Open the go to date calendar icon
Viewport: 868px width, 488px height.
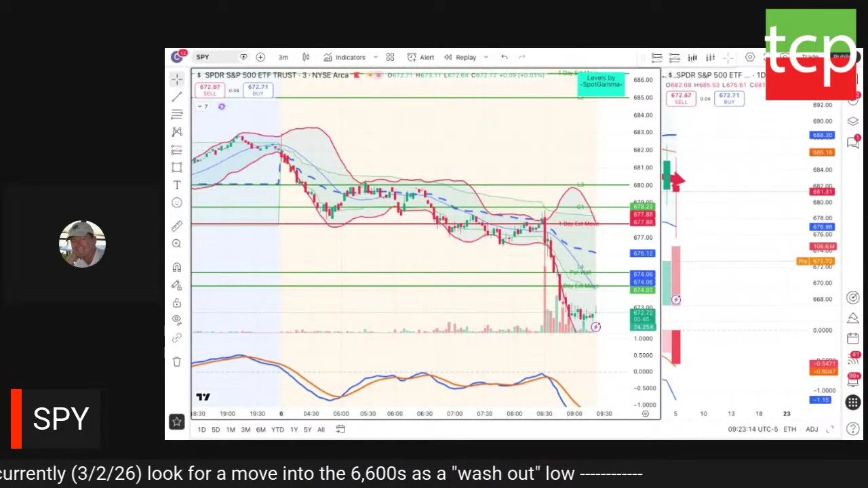pos(340,429)
